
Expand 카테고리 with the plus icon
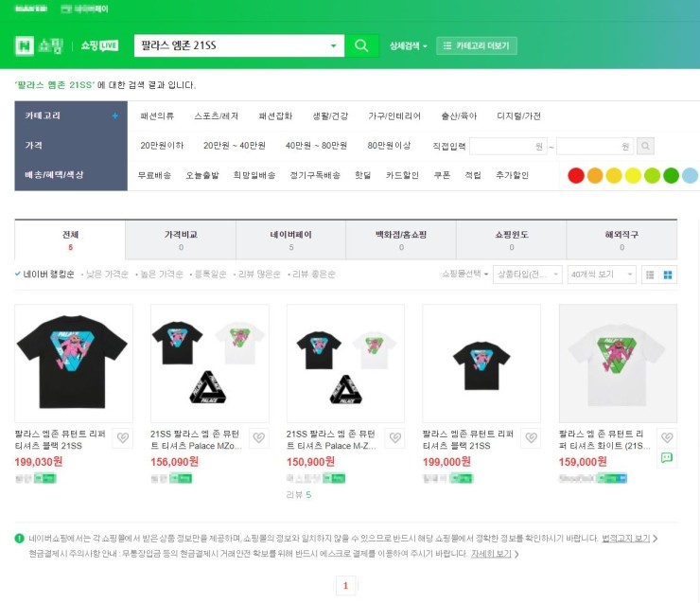coord(114,115)
